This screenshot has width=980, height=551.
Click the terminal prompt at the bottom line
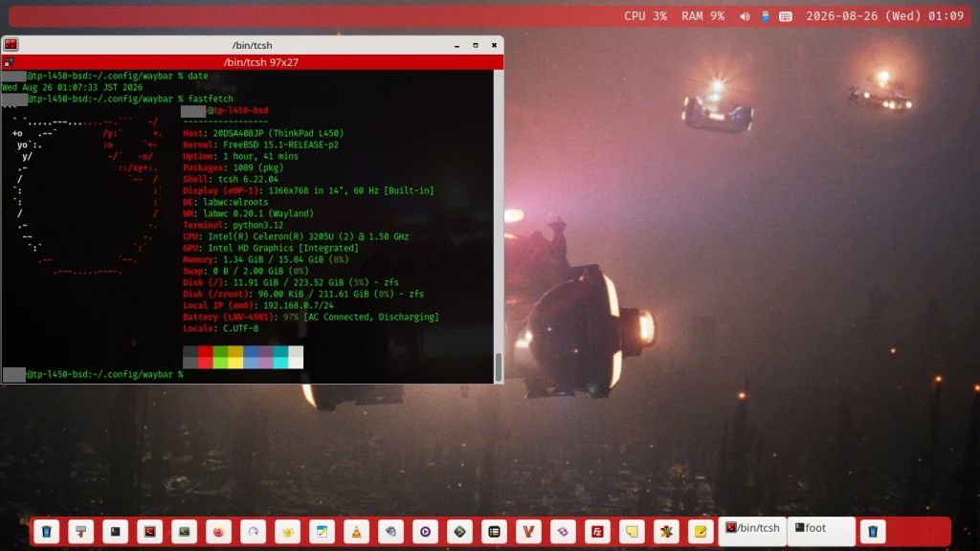[x=93, y=374]
